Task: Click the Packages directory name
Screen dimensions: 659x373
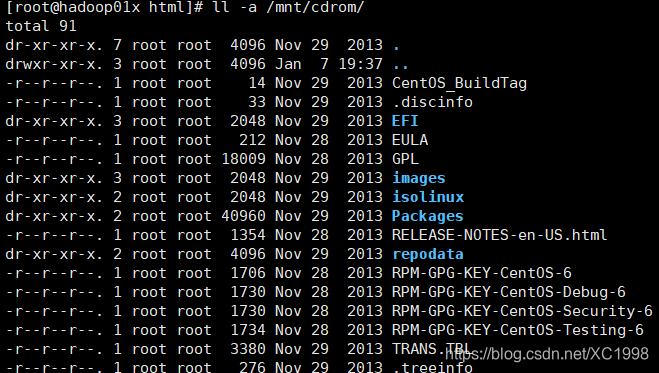Action: tap(428, 216)
